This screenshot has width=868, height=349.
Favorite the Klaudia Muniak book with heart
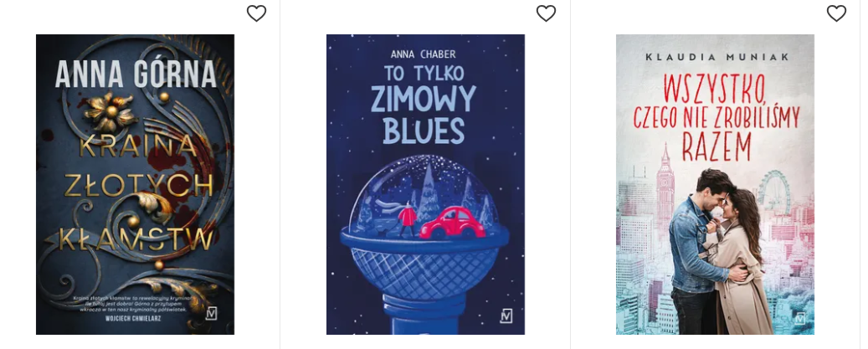point(836,13)
